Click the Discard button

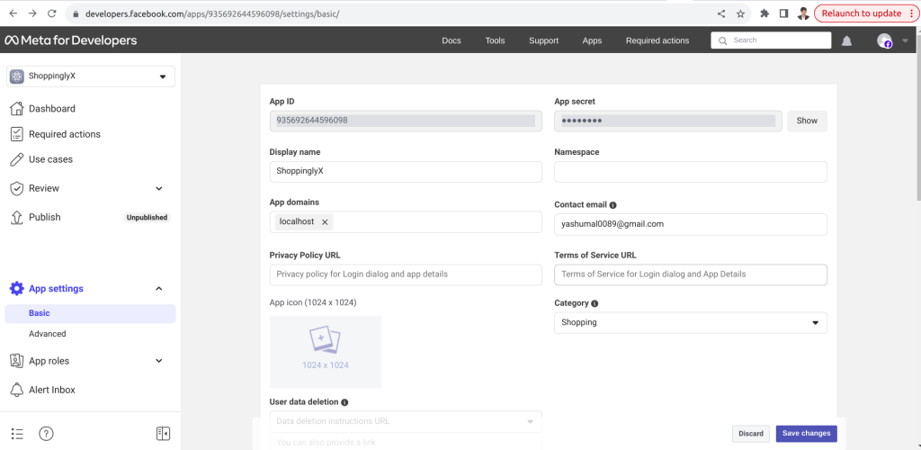[x=751, y=434]
